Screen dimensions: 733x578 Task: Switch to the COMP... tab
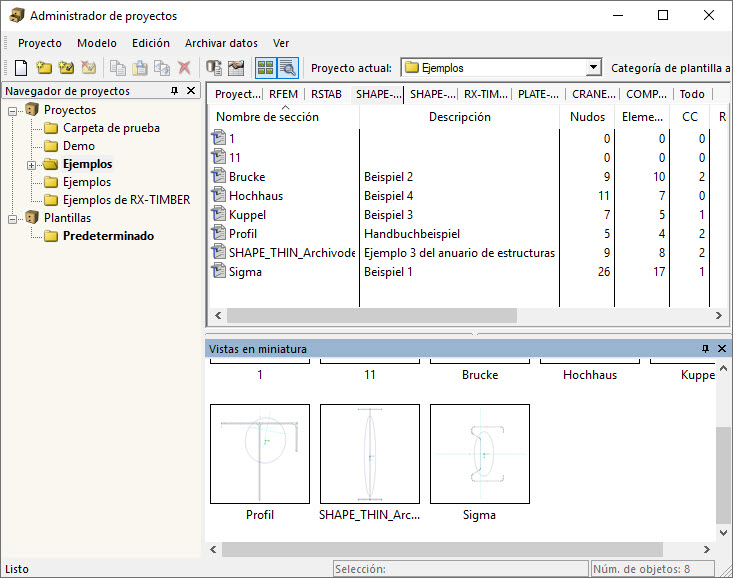pos(647,94)
